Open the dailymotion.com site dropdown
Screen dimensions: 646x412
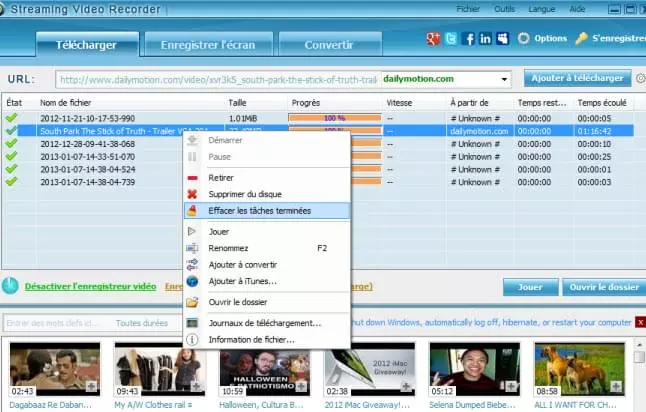coord(504,79)
